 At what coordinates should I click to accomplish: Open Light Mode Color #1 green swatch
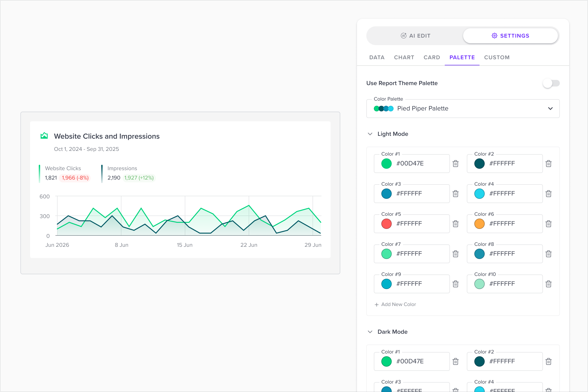(387, 164)
